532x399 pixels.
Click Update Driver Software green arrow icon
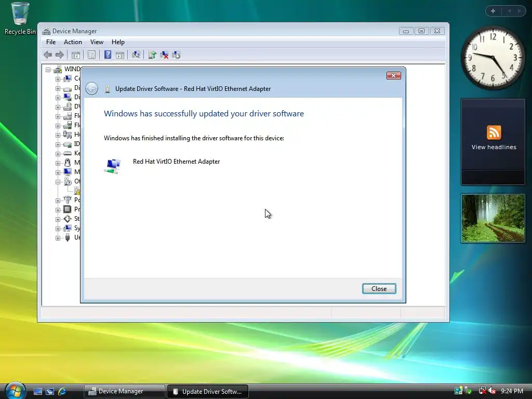coord(152,55)
